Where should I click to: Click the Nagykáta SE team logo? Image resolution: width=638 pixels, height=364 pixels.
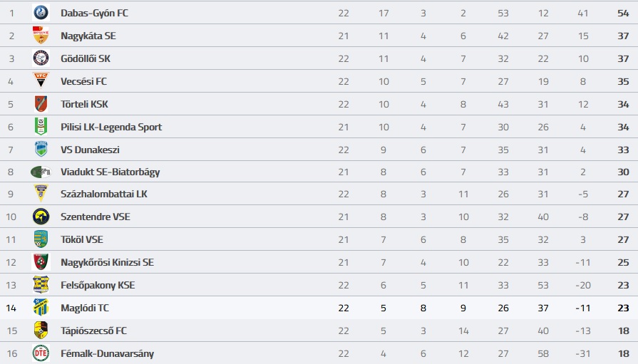click(x=41, y=36)
